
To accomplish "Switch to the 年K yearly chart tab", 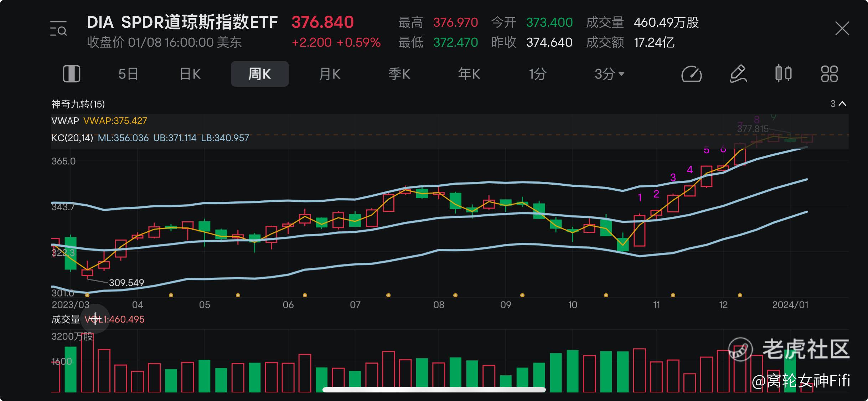I will 469,74.
